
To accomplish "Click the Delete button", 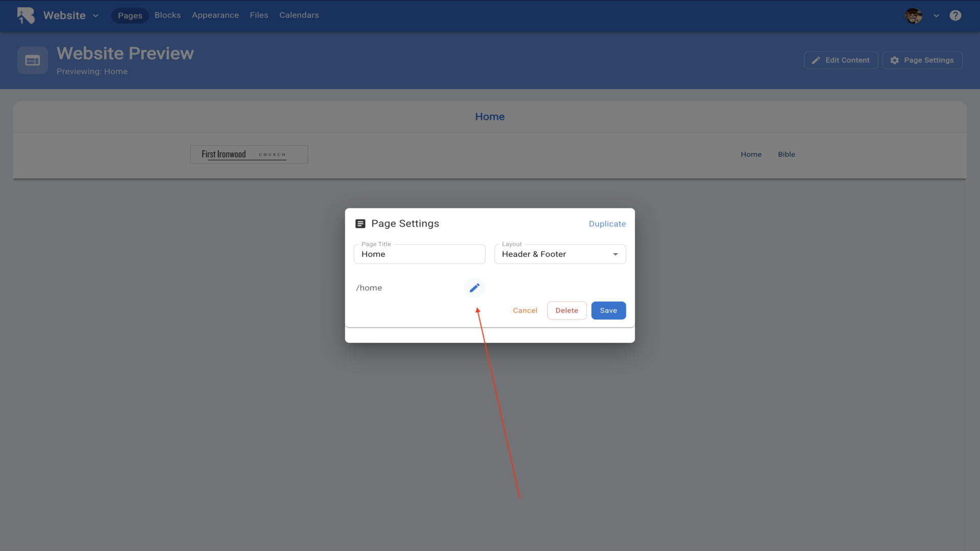I will (x=567, y=310).
